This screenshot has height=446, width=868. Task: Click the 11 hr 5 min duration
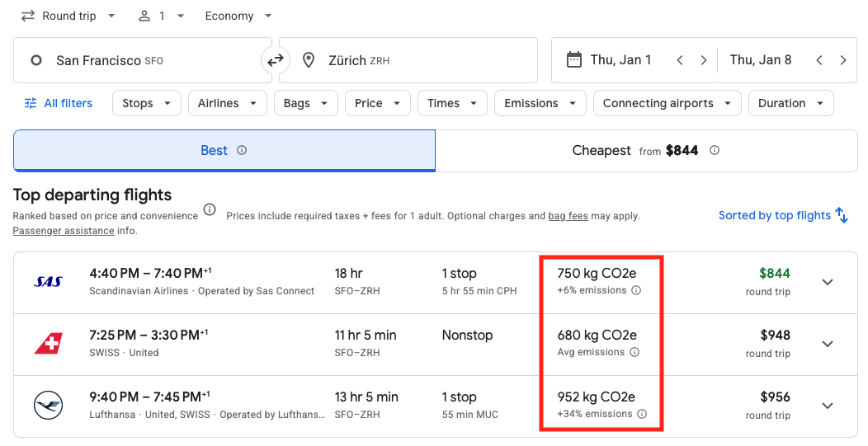tap(366, 336)
